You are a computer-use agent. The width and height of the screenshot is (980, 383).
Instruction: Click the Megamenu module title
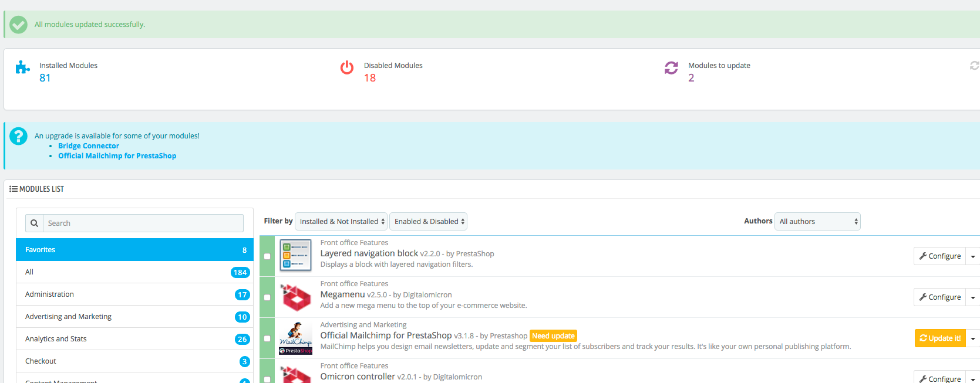pos(342,294)
